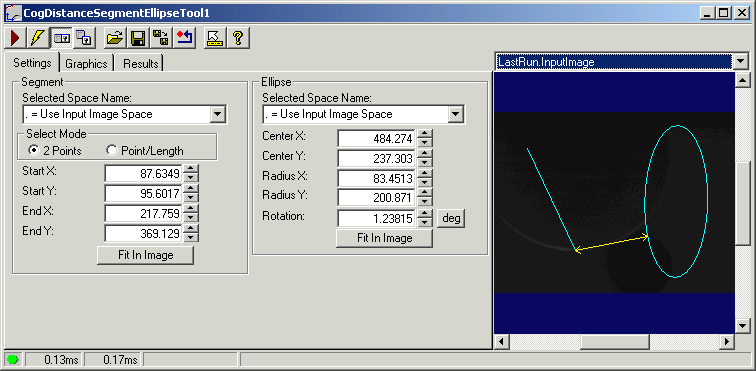Click Ellipse Fit In Image button
The width and height of the screenshot is (756, 371).
coord(384,238)
